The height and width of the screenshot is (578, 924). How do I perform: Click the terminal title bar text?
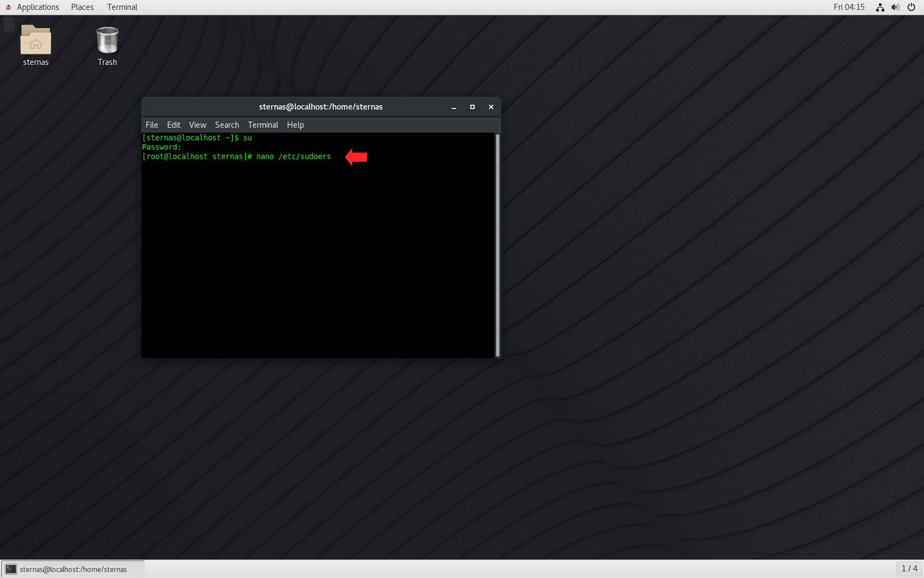click(x=321, y=107)
